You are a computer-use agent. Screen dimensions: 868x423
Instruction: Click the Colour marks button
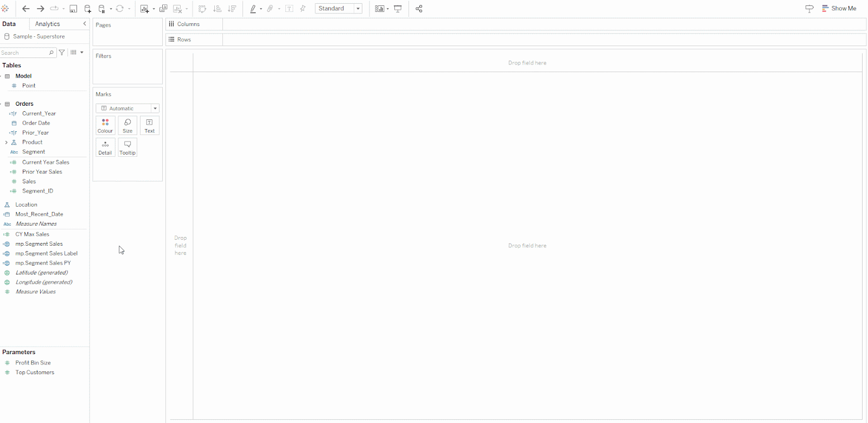point(105,125)
